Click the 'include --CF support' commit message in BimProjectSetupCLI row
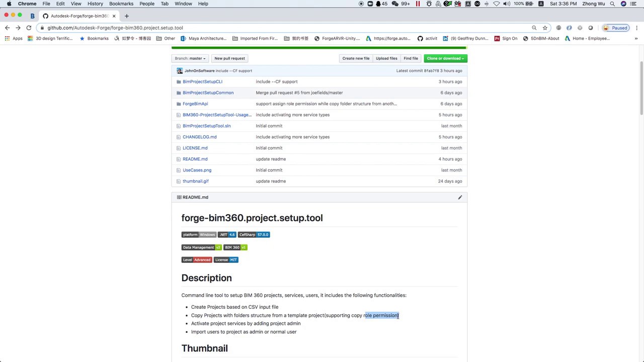Viewport: 644px width, 362px height. (x=276, y=81)
